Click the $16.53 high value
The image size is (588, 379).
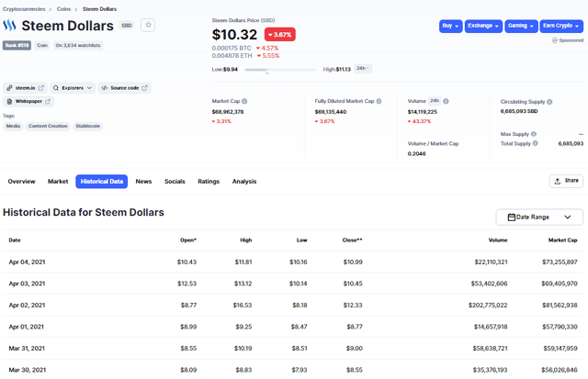pyautogui.click(x=243, y=306)
